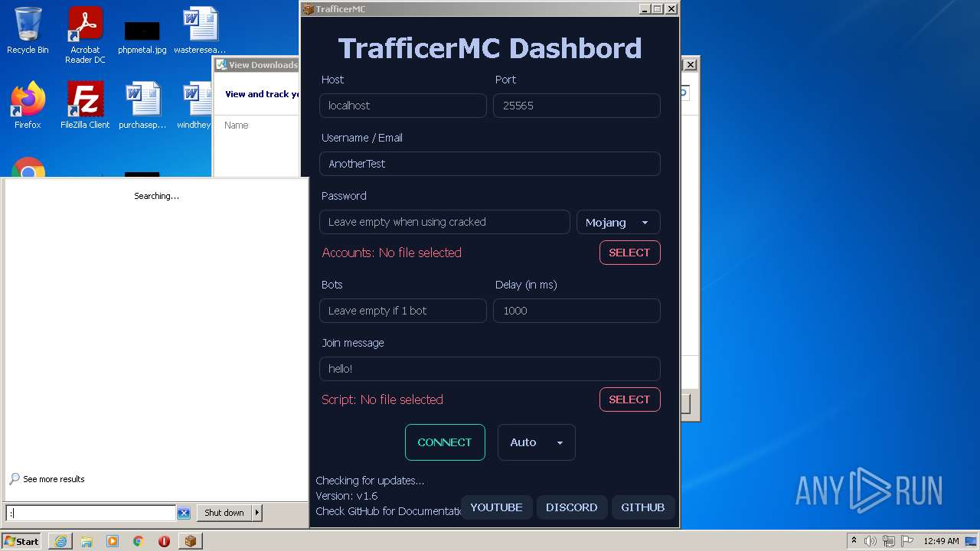Viewport: 980px width, 551px height.
Task: Open the Auto version dropdown
Action: 537,442
